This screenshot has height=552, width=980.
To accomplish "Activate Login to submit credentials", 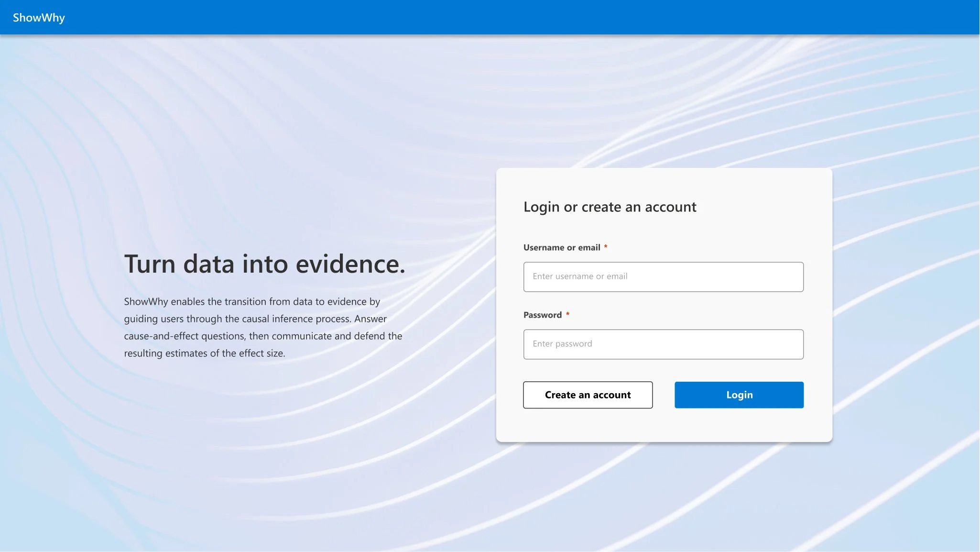I will (738, 395).
